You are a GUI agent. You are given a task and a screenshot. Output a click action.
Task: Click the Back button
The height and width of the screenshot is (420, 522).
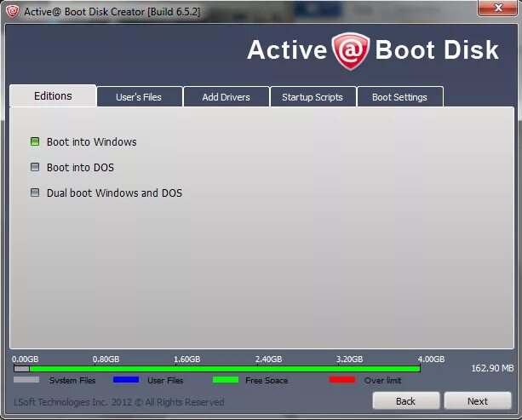pos(406,401)
